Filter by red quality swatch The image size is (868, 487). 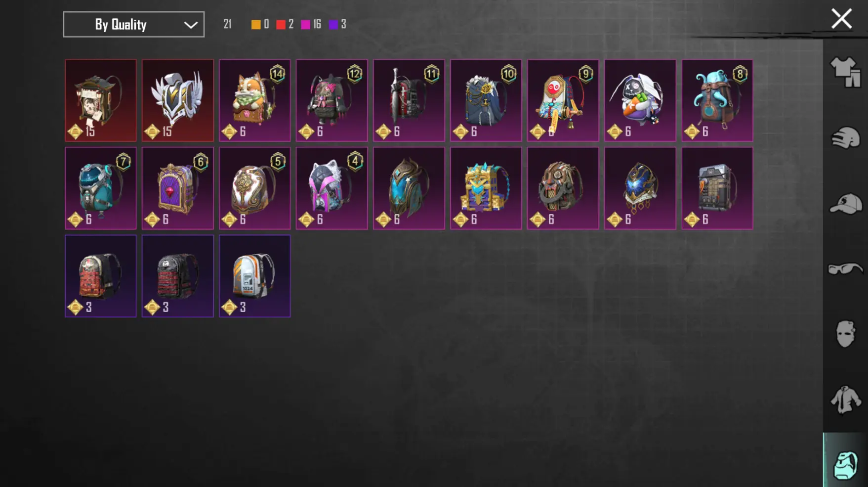point(280,24)
